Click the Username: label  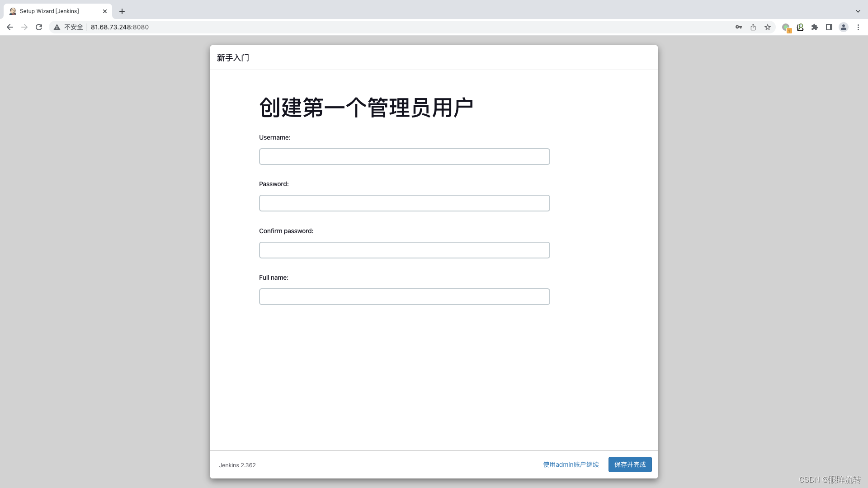pyautogui.click(x=275, y=137)
